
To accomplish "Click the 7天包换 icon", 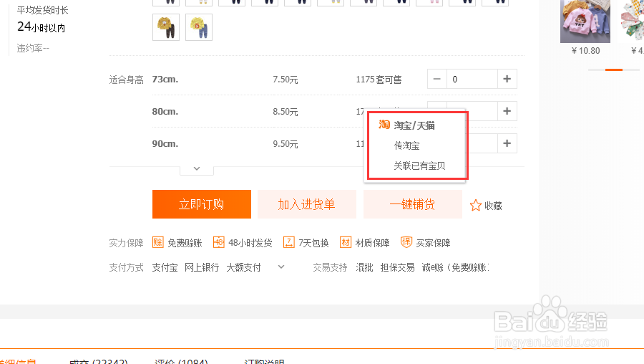I will (x=289, y=242).
